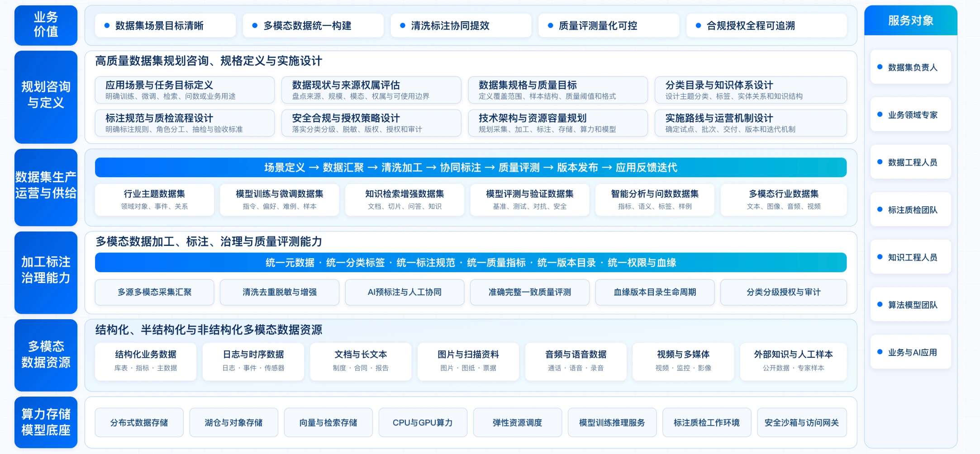Screen dimensions: 980x454
Task: Open the 实施路线与运营机制设计 card
Action: coord(751,123)
